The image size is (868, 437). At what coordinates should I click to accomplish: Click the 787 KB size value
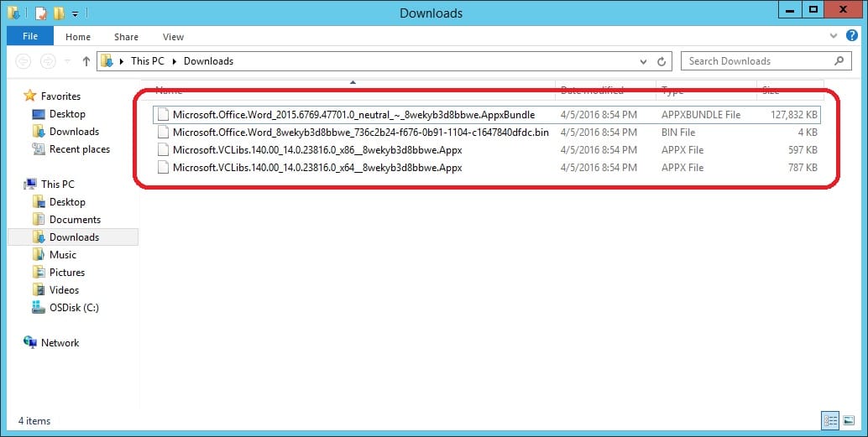(803, 168)
